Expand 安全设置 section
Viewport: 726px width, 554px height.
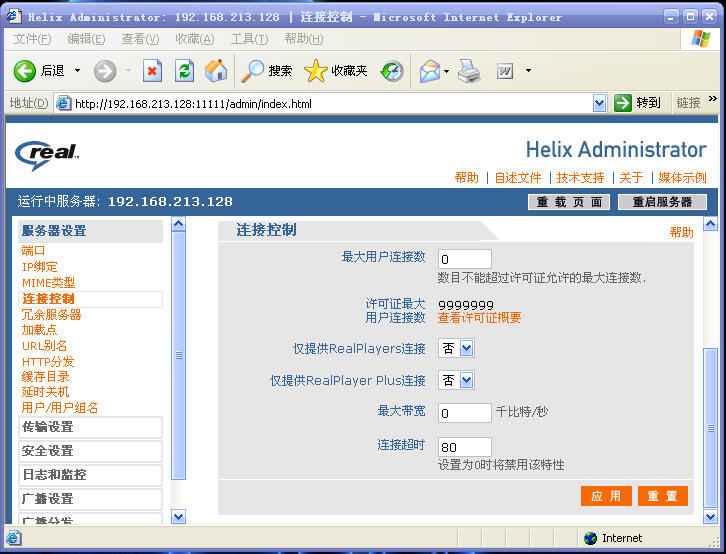tap(90, 451)
